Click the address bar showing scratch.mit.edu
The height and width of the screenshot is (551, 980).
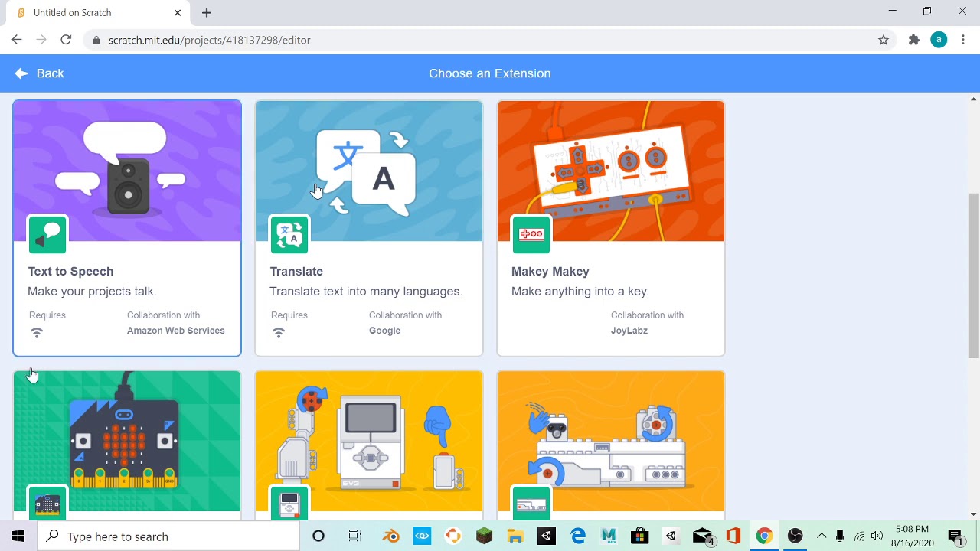pyautogui.click(x=490, y=40)
